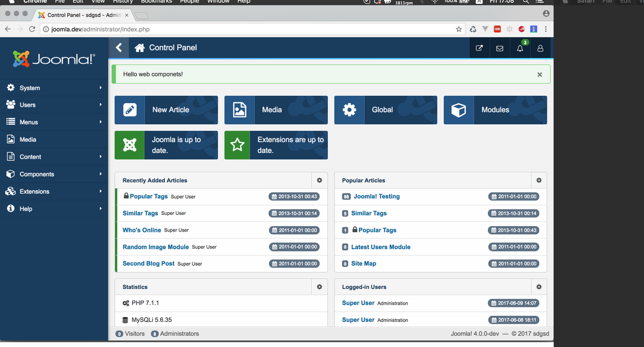The width and height of the screenshot is (644, 347).
Task: Collapse the sidebar with the back chevron
Action: point(119,48)
